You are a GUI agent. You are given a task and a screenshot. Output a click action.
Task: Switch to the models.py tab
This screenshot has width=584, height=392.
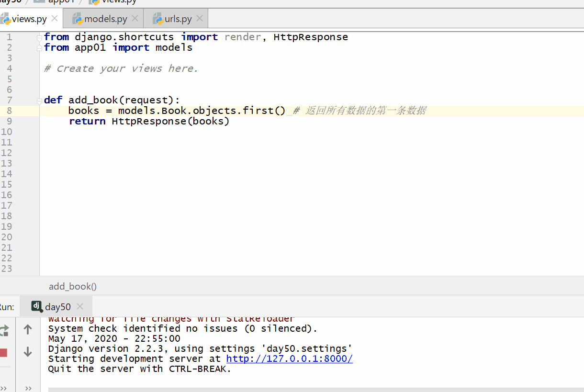105,19
